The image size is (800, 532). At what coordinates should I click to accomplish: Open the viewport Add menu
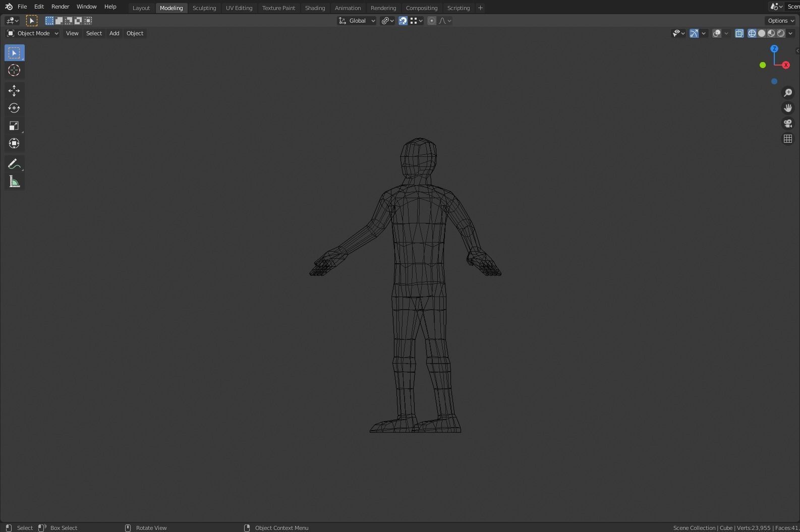point(115,33)
